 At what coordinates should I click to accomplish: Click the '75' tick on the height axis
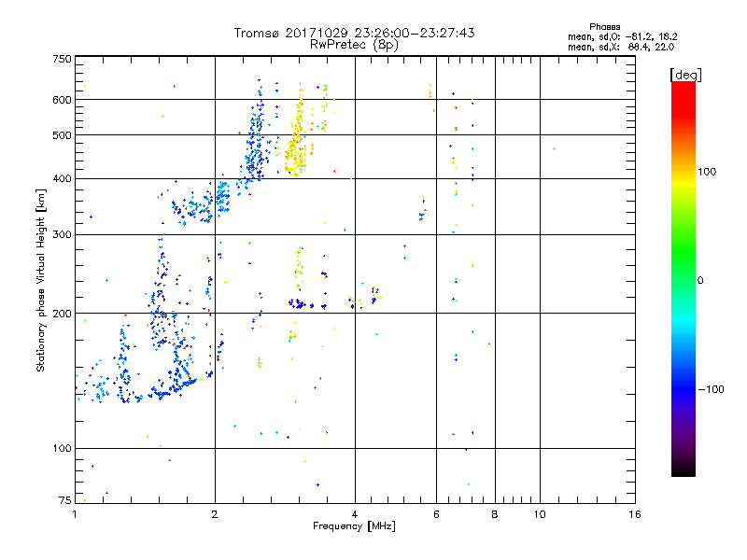(63, 501)
